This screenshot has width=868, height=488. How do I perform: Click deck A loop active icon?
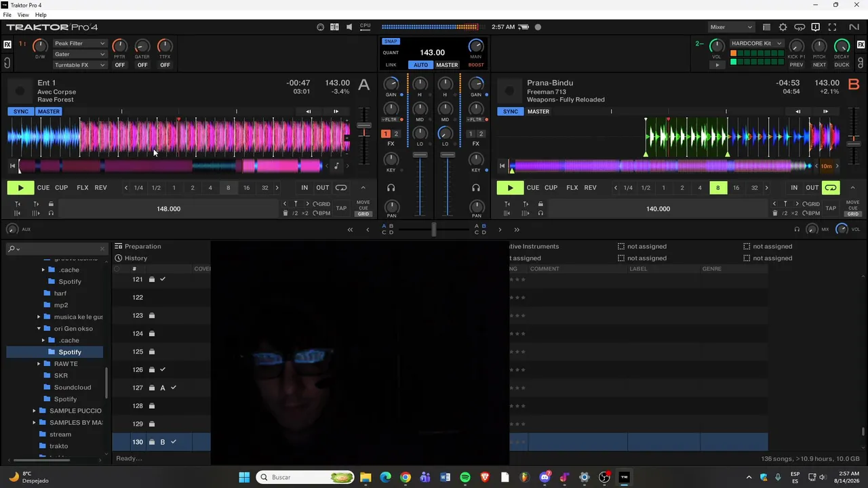point(341,188)
